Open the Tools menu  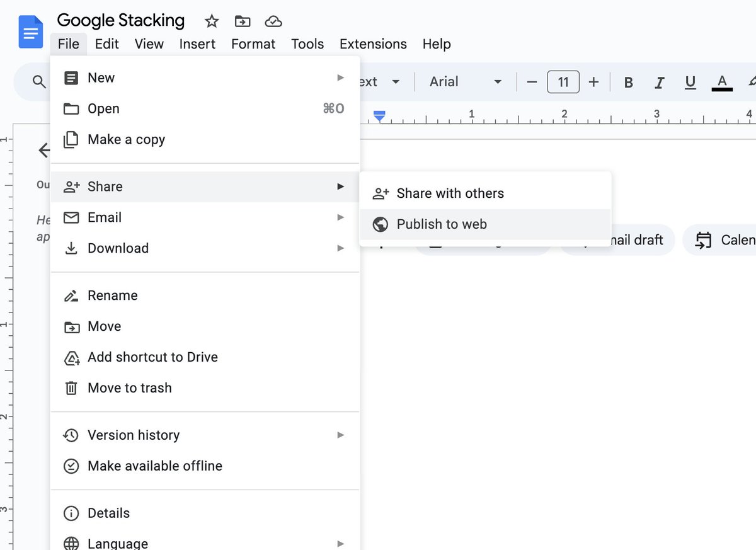click(x=307, y=44)
